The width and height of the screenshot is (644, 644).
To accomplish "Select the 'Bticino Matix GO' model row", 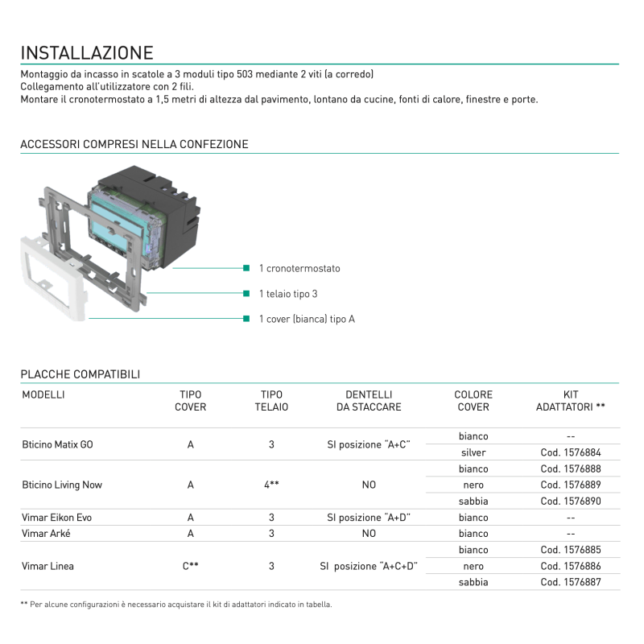I will click(x=320, y=444).
